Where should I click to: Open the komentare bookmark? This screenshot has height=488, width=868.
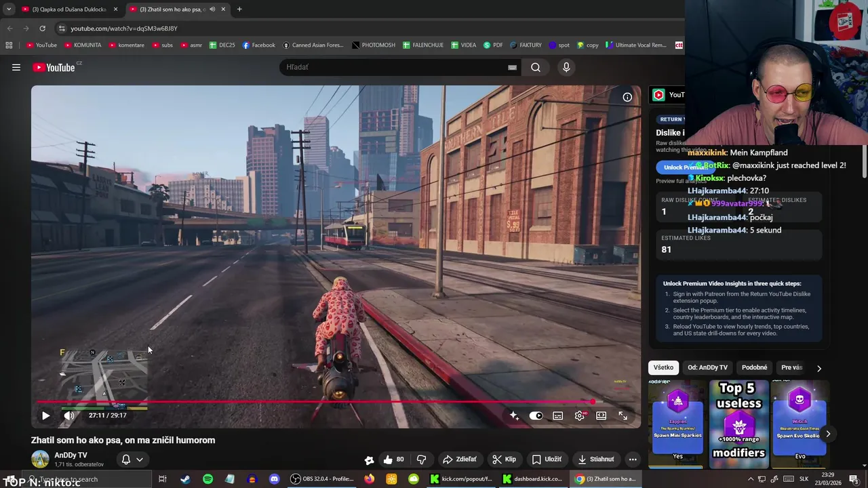126,45
